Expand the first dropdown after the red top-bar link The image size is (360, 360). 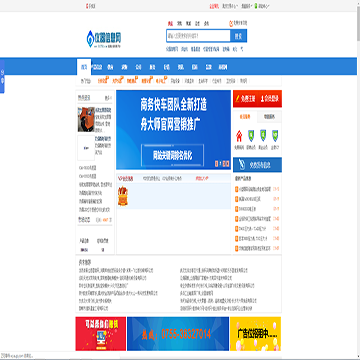230,6
